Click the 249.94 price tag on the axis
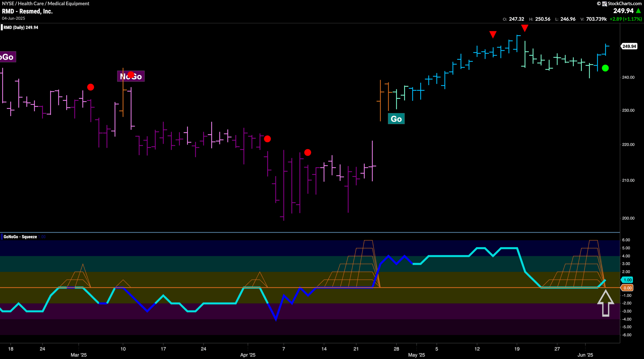The width and height of the screenshot is (644, 359). coord(629,46)
